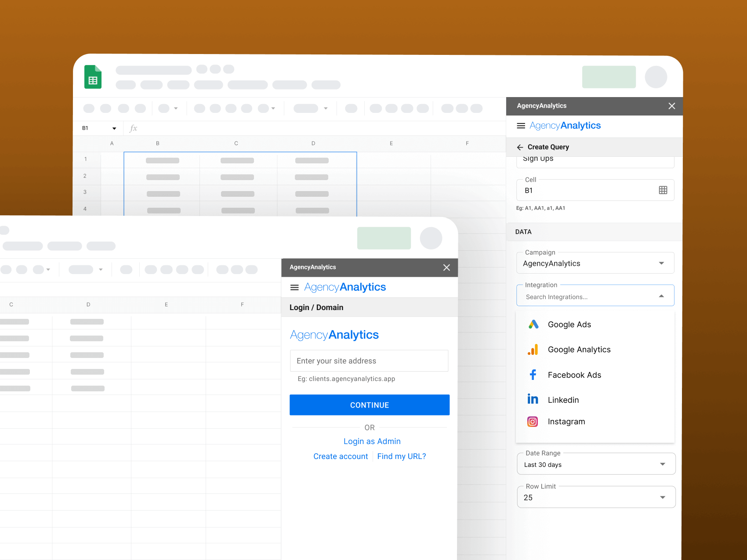Click the 'Eg: clients.agencyanalytics.app' hint text
747x560 pixels.
click(346, 379)
